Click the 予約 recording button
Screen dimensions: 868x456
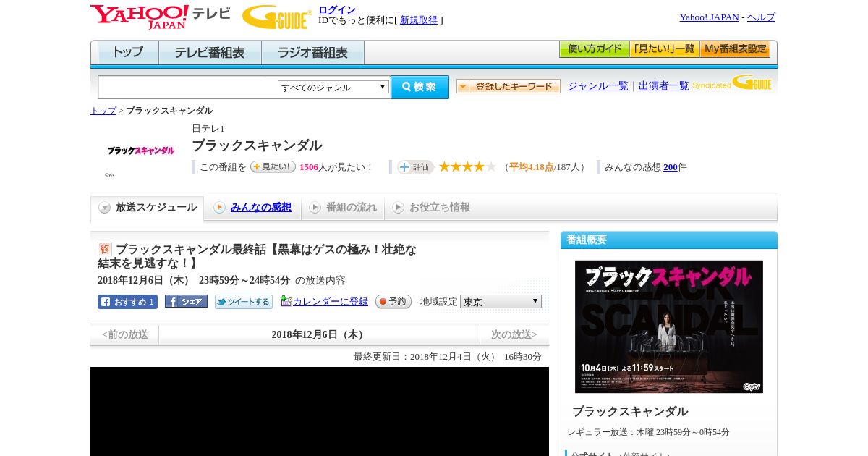[x=393, y=302]
